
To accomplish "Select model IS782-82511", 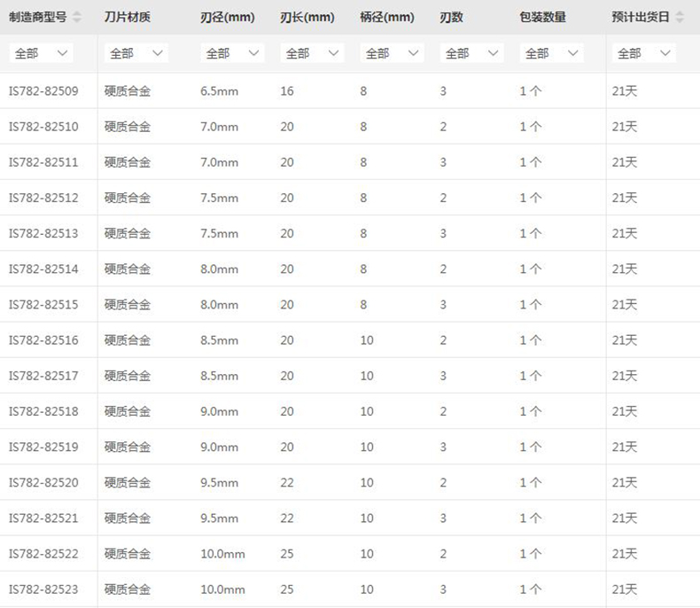I will pyautogui.click(x=43, y=162).
